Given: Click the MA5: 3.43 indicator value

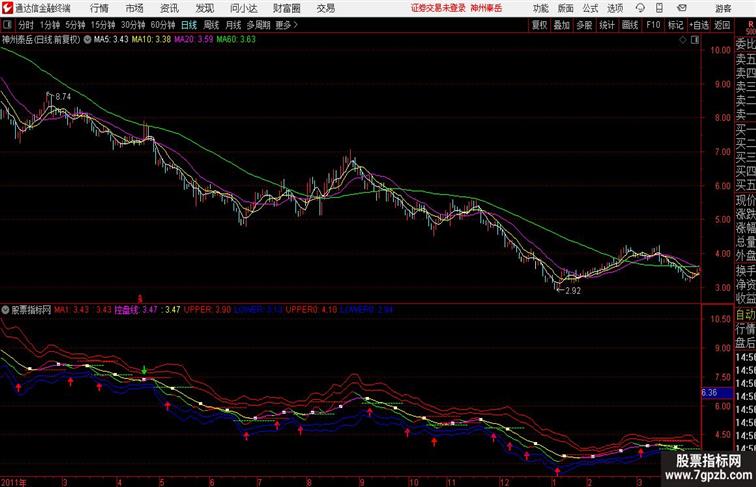Looking at the screenshot, I should pyautogui.click(x=111, y=40).
